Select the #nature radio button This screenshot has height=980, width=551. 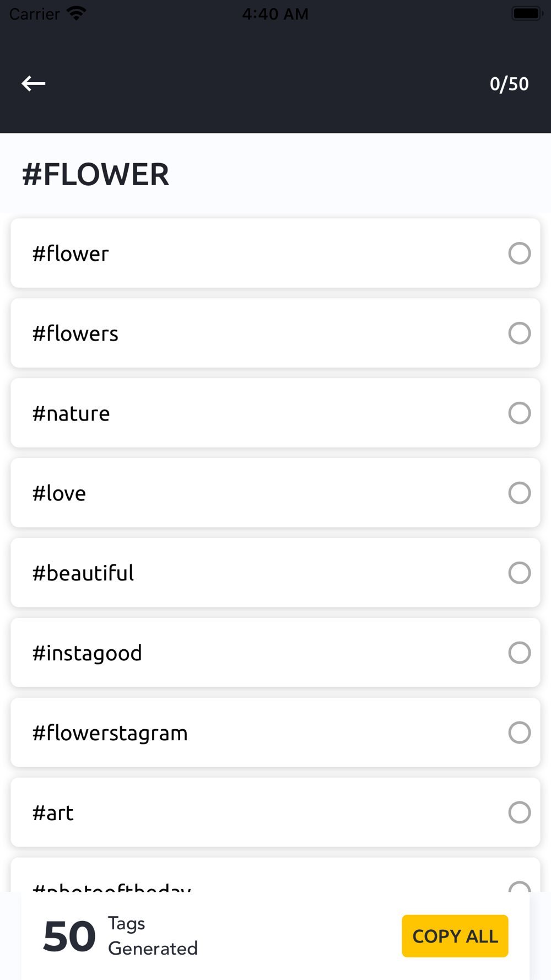tap(519, 413)
